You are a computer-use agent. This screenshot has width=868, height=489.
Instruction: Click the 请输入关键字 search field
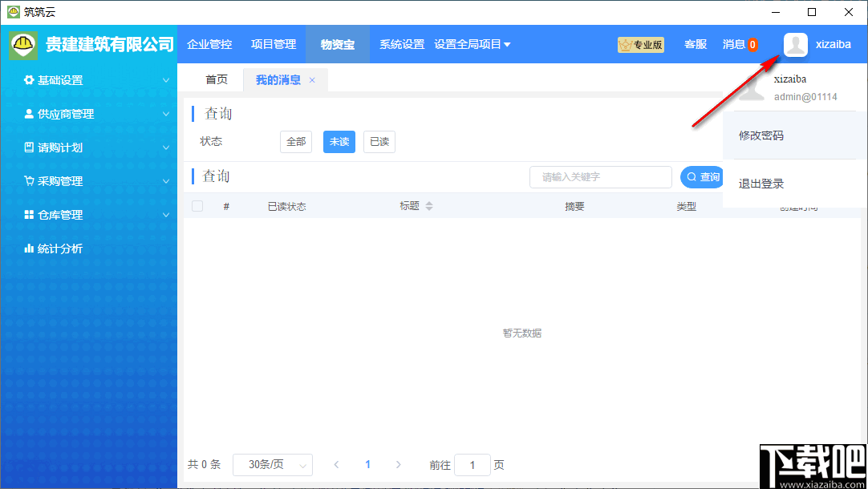pyautogui.click(x=600, y=176)
